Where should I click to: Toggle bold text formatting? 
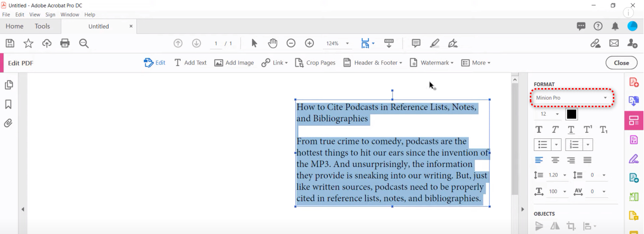(x=539, y=130)
